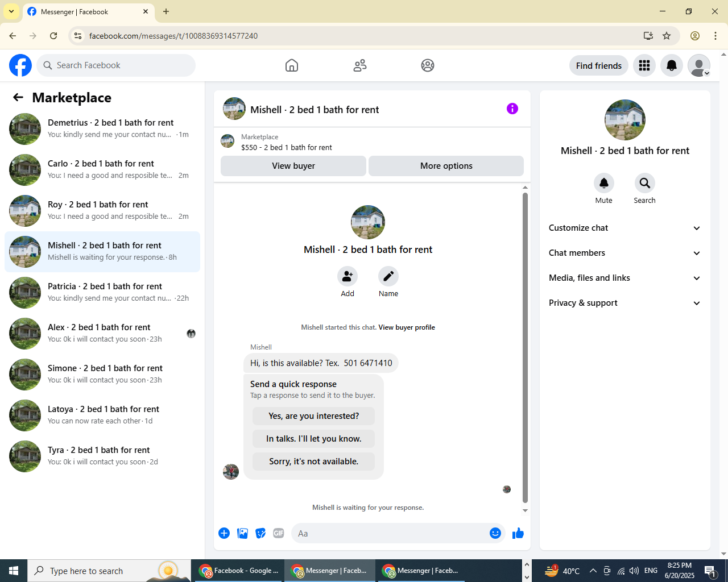Click the Search Facebook field

pyautogui.click(x=116, y=65)
